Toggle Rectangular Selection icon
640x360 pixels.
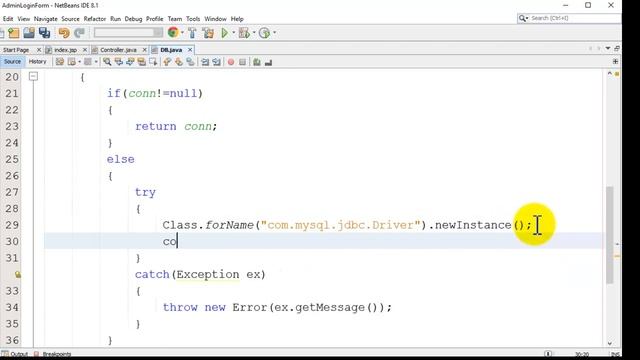click(x=153, y=62)
